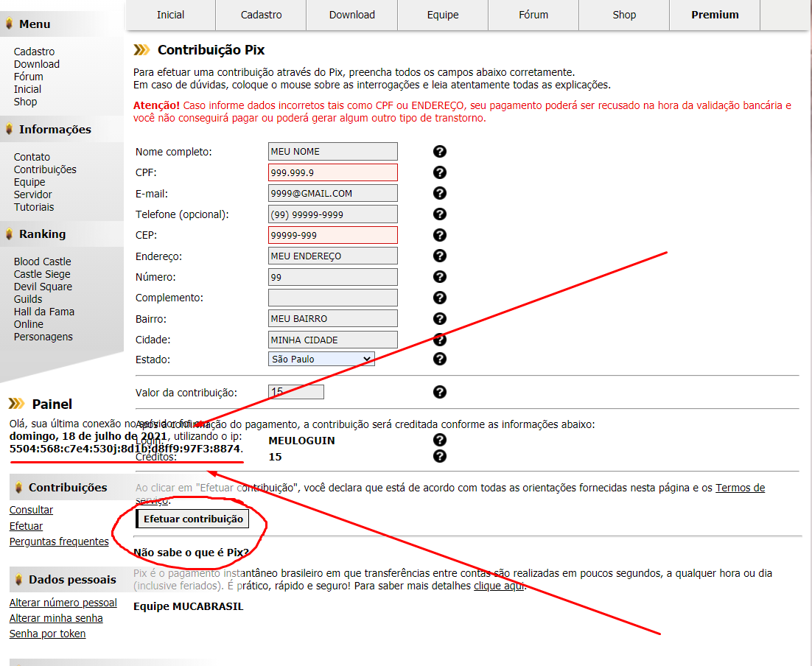Open the Estado dropdown showing São Paulo
This screenshot has width=812, height=666.
point(321,359)
